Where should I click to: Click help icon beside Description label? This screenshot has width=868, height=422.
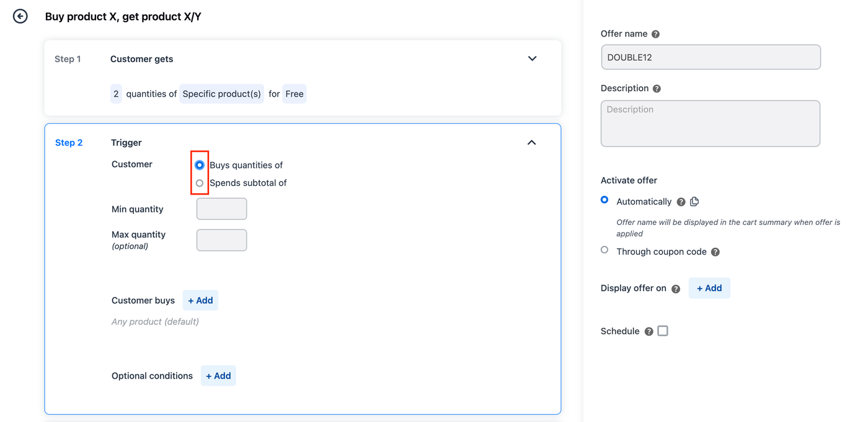pos(657,89)
